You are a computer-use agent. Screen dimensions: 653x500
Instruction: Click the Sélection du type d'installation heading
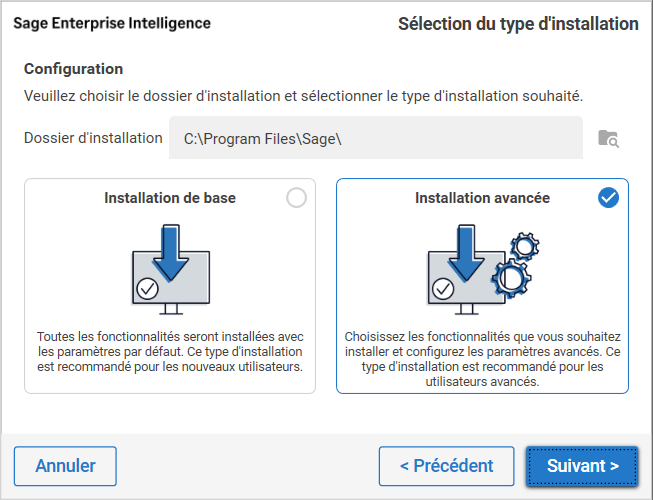click(x=518, y=23)
